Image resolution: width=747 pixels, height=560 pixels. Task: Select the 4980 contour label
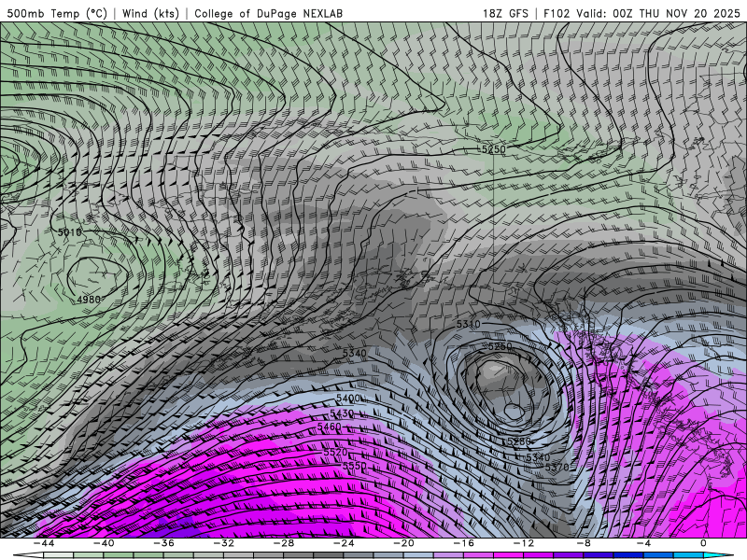(x=89, y=300)
